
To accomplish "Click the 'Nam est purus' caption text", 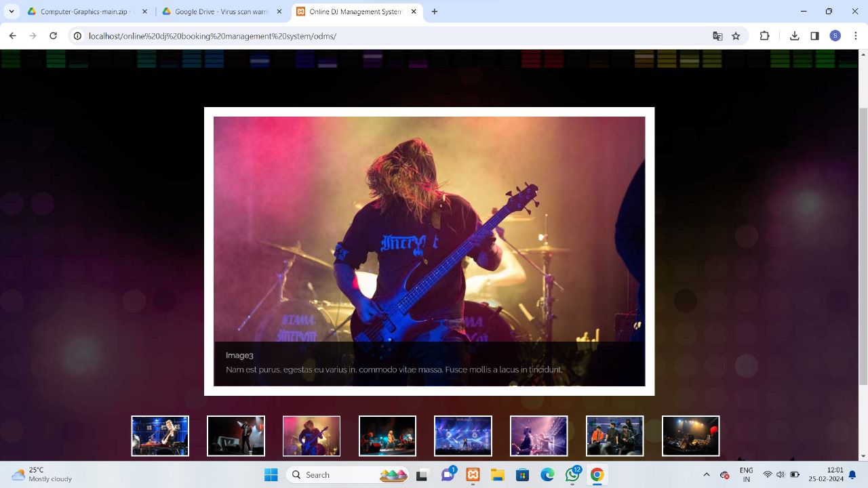I will tap(394, 369).
